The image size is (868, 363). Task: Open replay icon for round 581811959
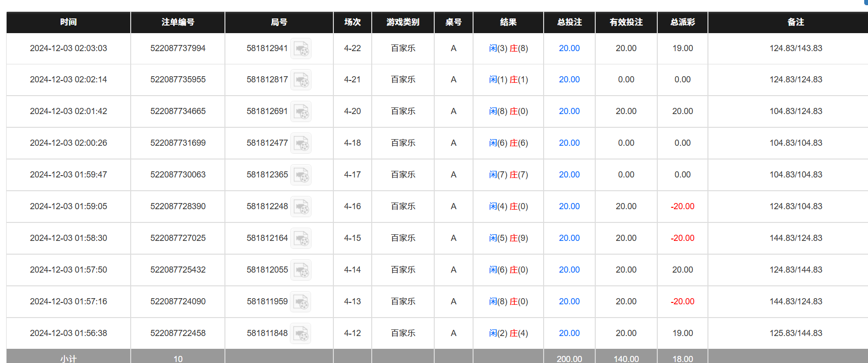click(301, 302)
